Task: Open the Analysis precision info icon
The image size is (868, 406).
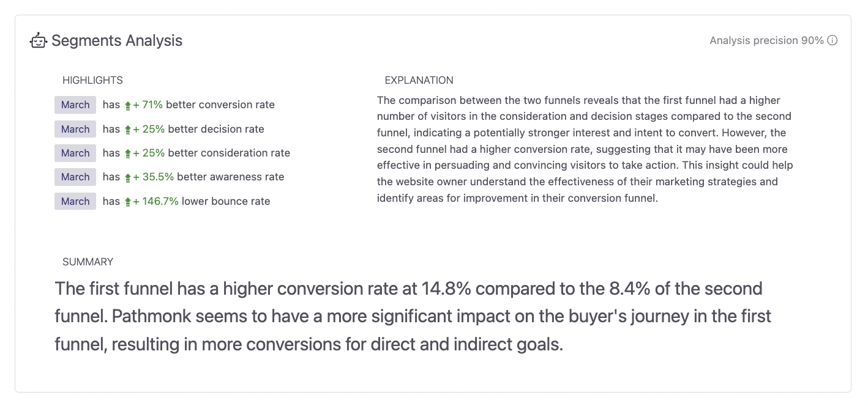Action: coord(832,40)
